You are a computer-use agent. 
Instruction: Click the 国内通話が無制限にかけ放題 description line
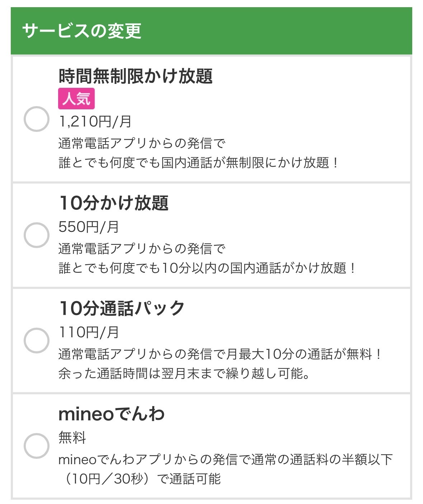tap(198, 163)
